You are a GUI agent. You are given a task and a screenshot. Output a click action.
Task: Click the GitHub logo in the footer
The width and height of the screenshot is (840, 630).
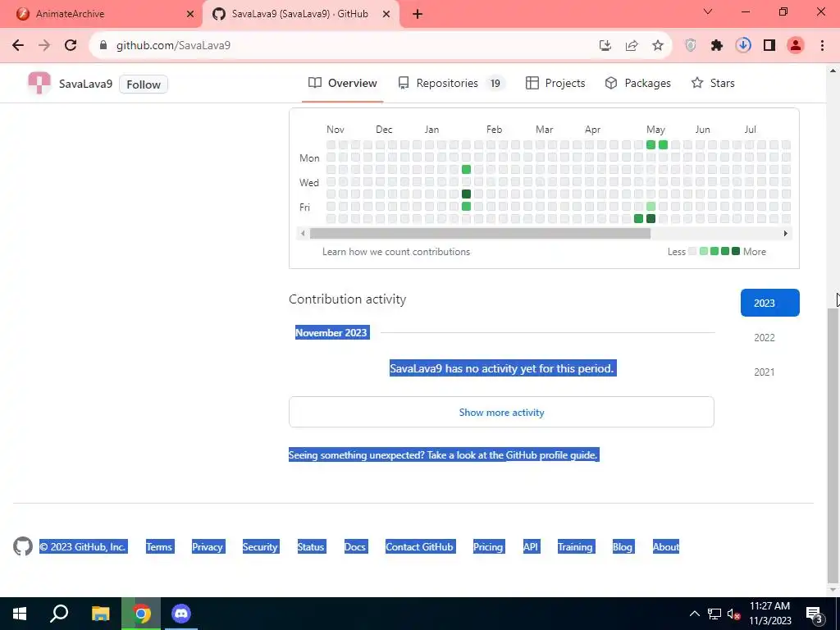(23, 546)
